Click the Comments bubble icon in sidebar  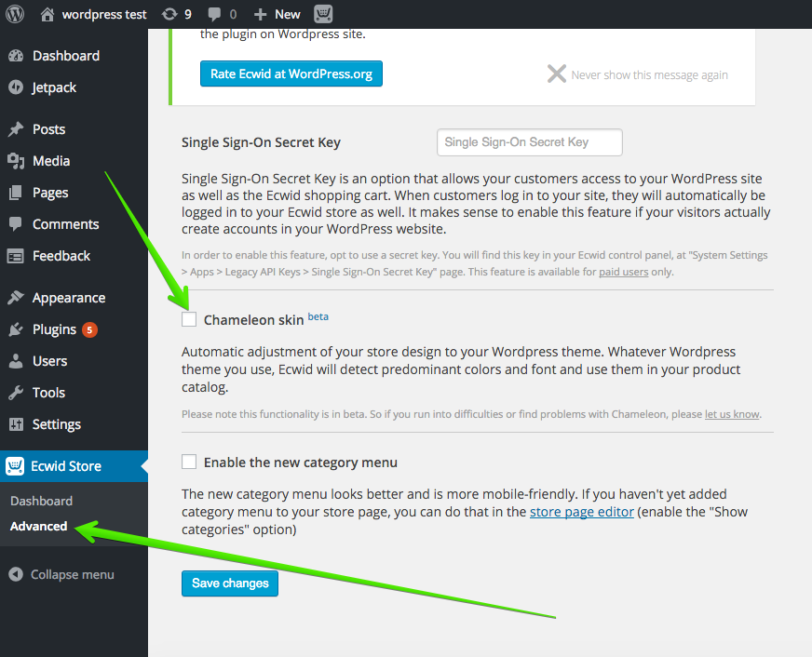click(x=16, y=224)
